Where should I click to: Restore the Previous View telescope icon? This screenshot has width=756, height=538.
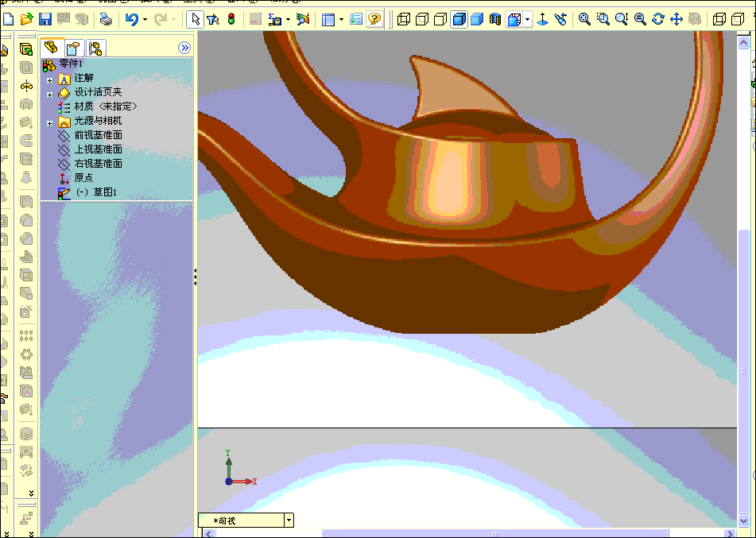560,19
